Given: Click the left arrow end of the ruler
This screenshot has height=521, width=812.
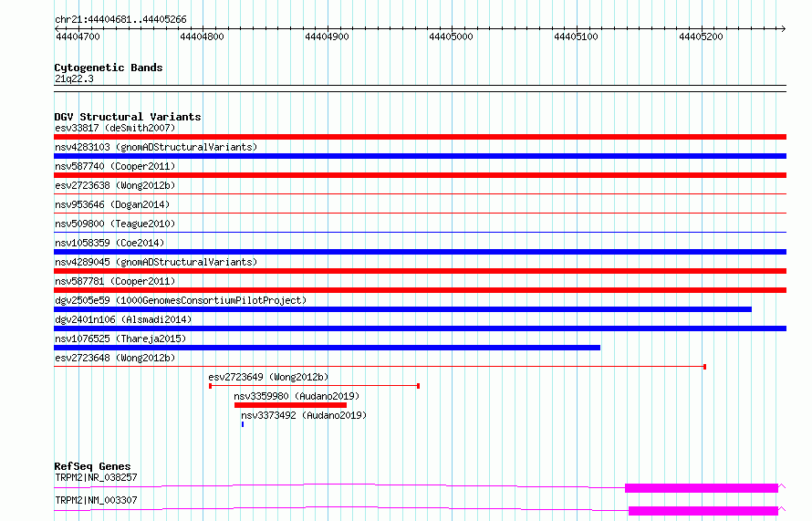Looking at the screenshot, I should (x=57, y=28).
